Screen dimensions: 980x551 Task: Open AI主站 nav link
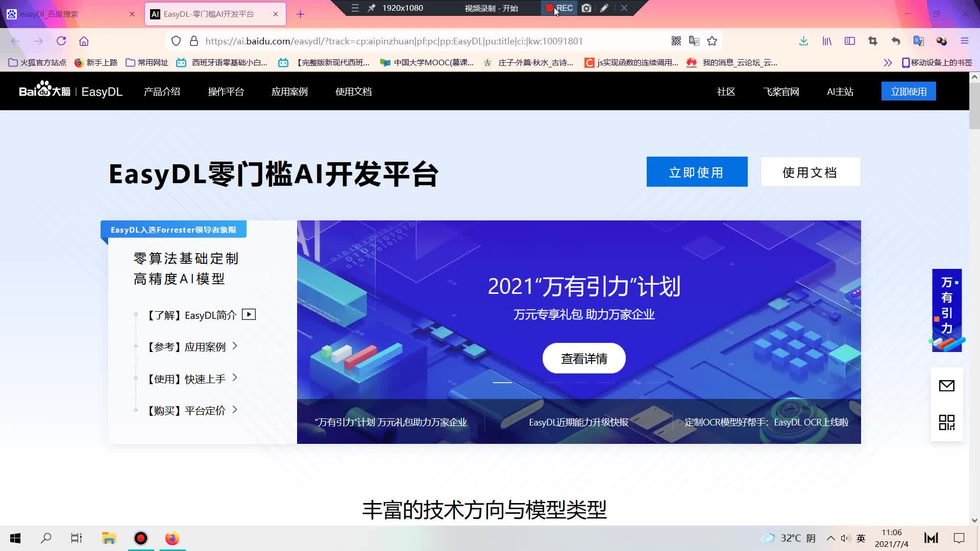(840, 92)
